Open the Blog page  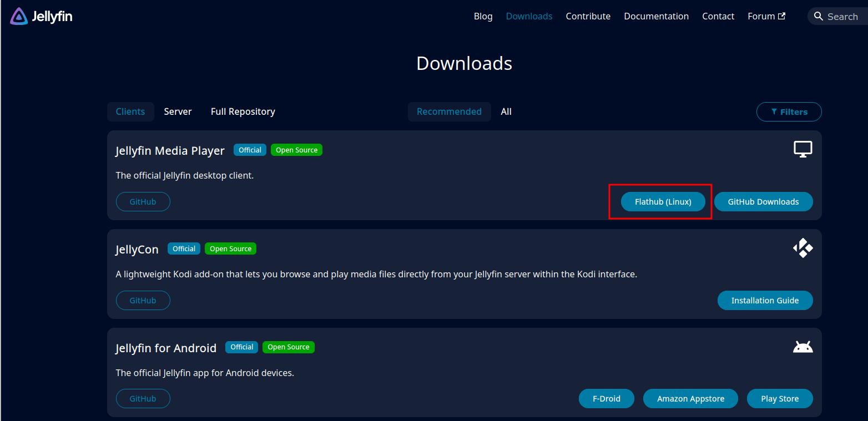[483, 16]
